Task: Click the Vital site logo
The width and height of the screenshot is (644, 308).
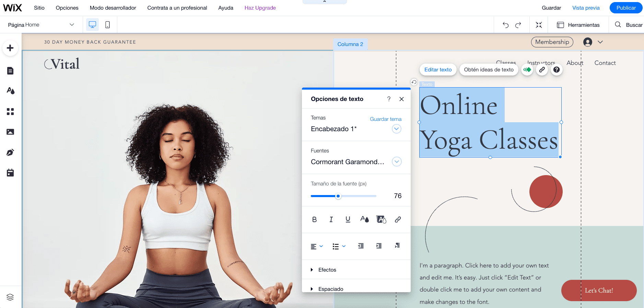Action: point(62,64)
